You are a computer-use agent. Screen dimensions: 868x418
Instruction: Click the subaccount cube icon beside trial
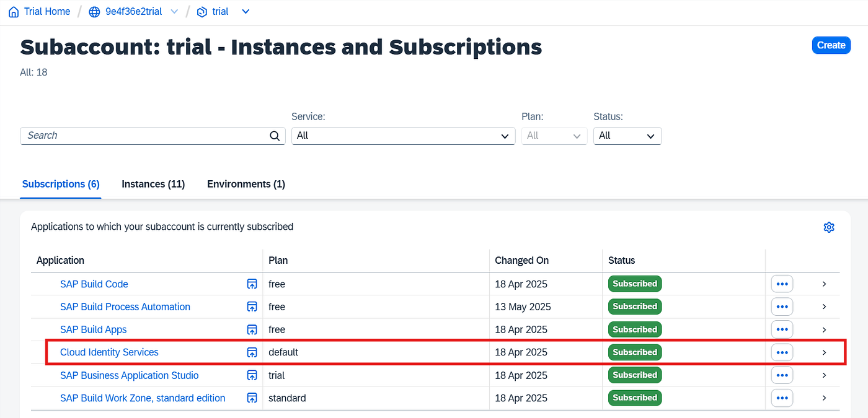coord(201,12)
